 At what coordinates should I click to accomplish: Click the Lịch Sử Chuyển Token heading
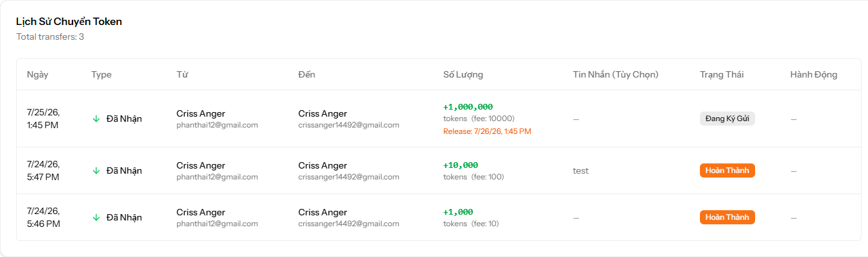[x=69, y=22]
